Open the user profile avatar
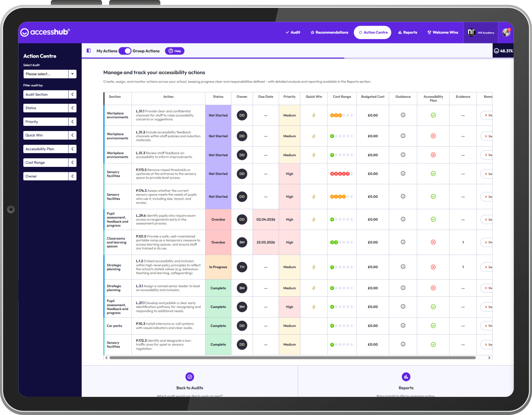532x415 pixels. tap(506, 32)
